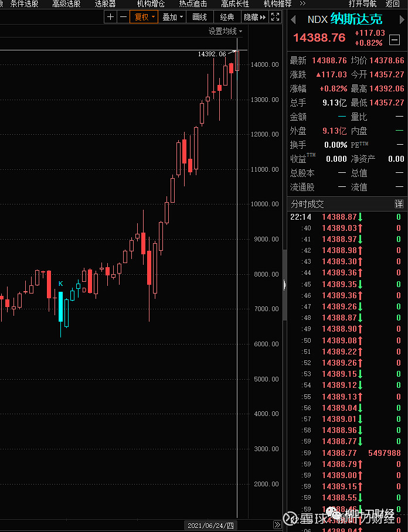Click the 外盘 9.13亿 value
Image resolution: width=408 pixels, height=532 pixels.
[x=334, y=131]
